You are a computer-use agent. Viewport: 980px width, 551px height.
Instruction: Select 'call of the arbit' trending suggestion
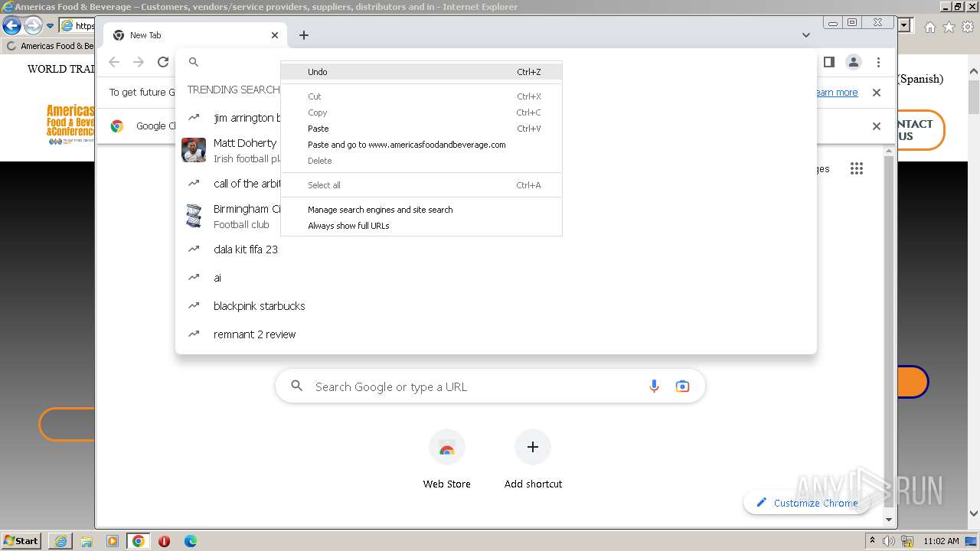pos(230,184)
